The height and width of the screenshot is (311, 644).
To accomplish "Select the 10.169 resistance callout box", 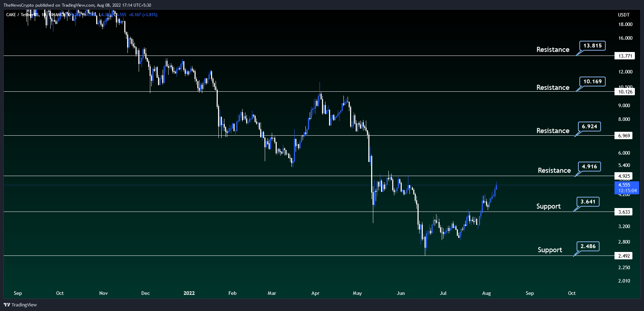I will pos(592,82).
